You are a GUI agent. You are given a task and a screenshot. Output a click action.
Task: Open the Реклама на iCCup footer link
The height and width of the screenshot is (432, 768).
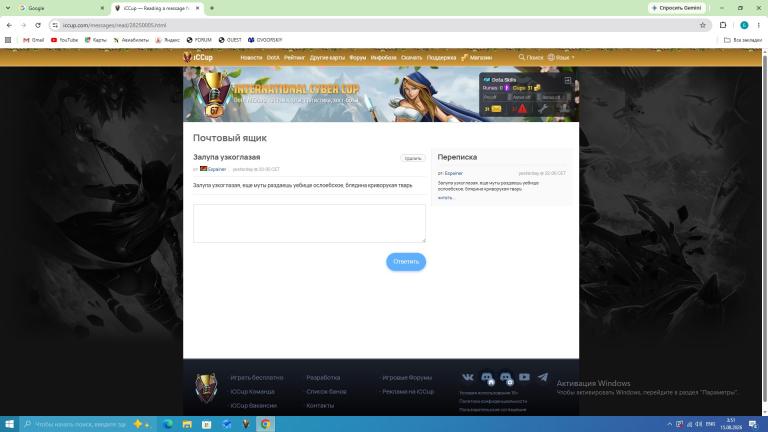408,392
